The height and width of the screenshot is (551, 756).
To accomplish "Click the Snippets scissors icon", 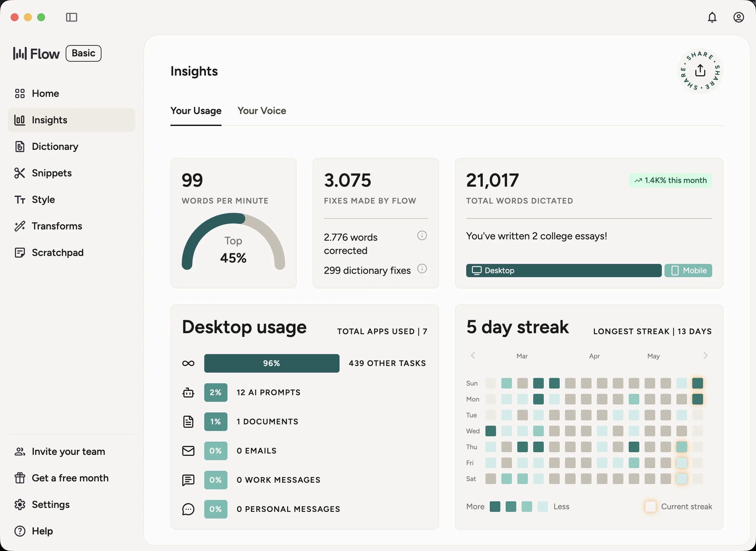I will [x=20, y=173].
